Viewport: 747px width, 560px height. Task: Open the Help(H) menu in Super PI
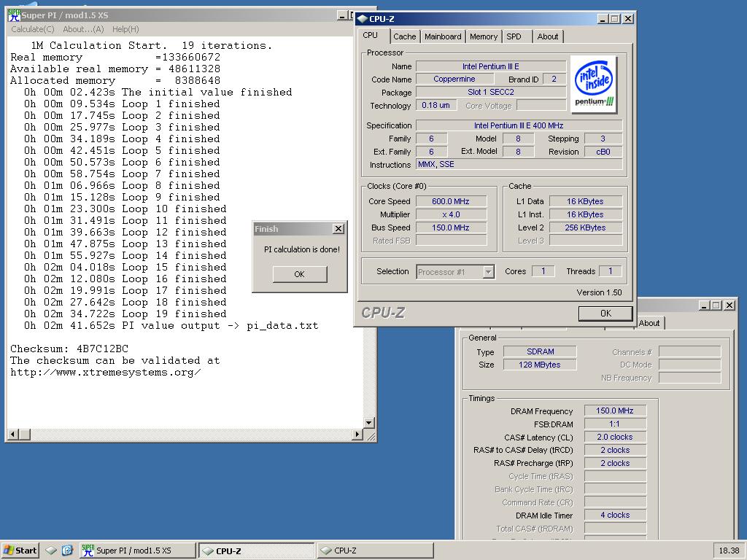[125, 29]
